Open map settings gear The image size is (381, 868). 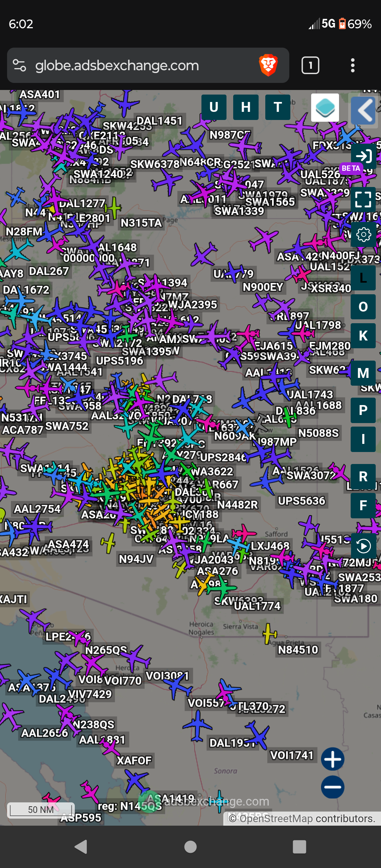point(363,234)
